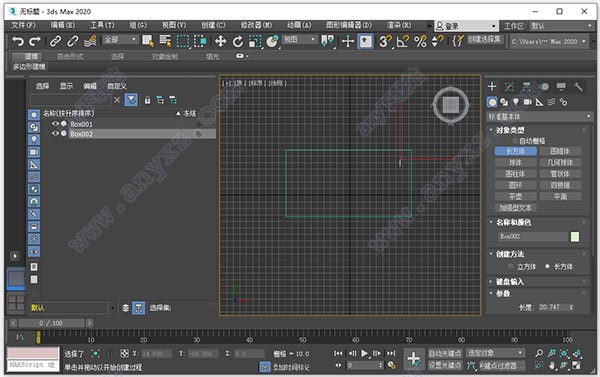600x377 pixels.
Task: Select the Scale tool
Action: coord(255,41)
